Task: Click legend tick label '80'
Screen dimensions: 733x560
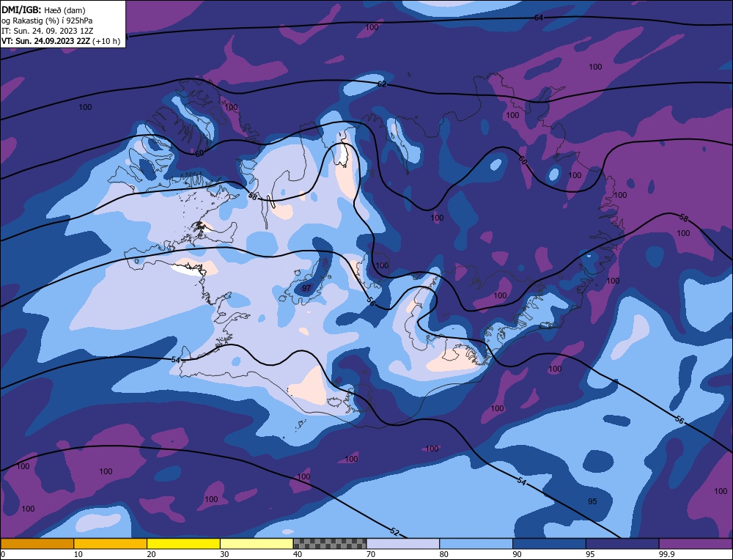Action: point(443,554)
